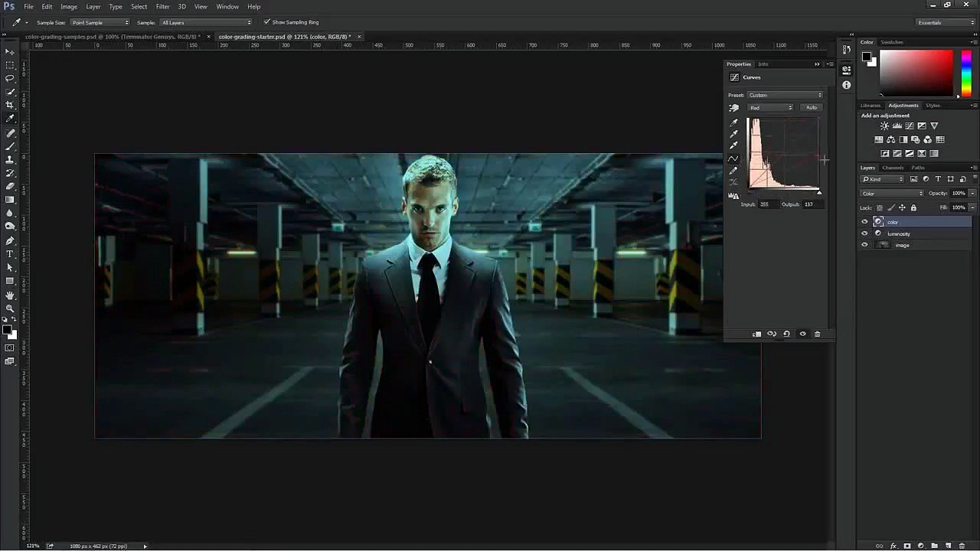Open the Curves channel dropdown showing Red
This screenshot has width=980, height=551.
click(771, 108)
